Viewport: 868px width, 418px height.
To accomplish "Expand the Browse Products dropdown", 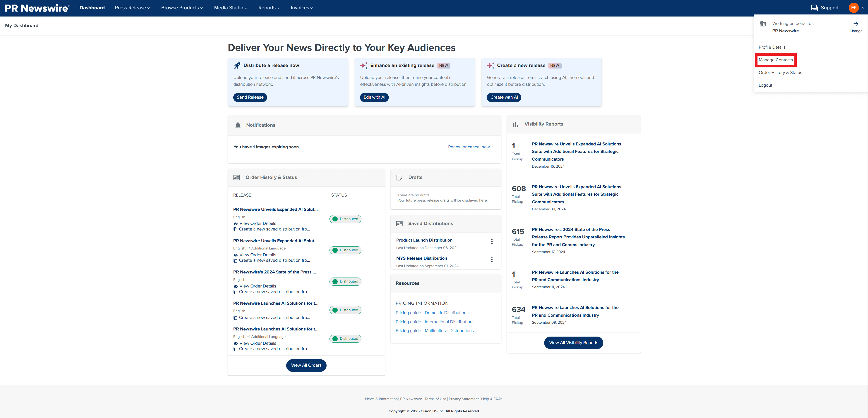I will (182, 8).
